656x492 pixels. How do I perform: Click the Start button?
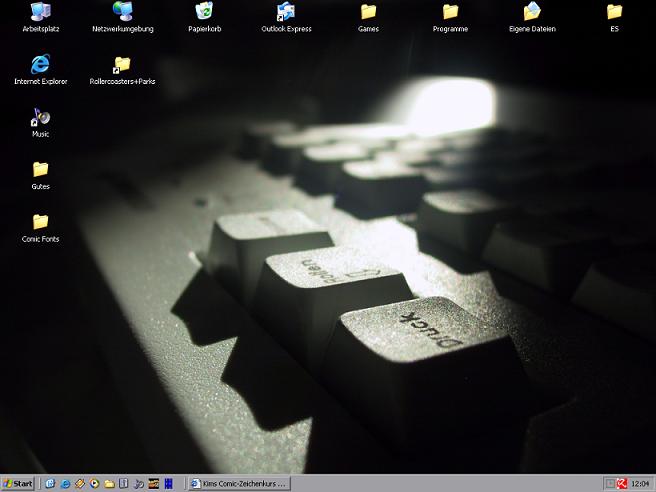[x=18, y=483]
